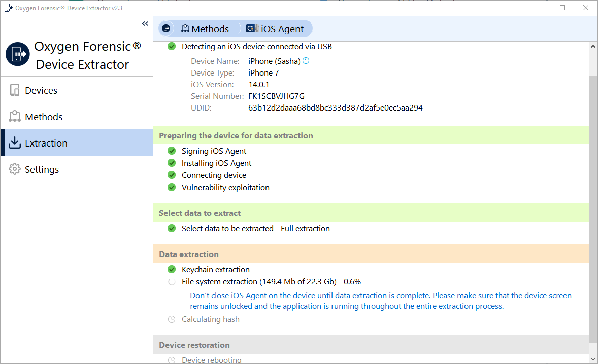Click the Devices phone icon
Viewport: 598px width, 364px height.
click(x=15, y=90)
